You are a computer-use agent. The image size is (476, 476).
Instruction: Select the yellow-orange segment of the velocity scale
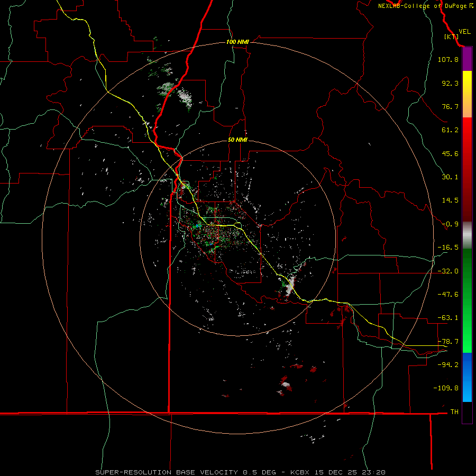[467, 94]
